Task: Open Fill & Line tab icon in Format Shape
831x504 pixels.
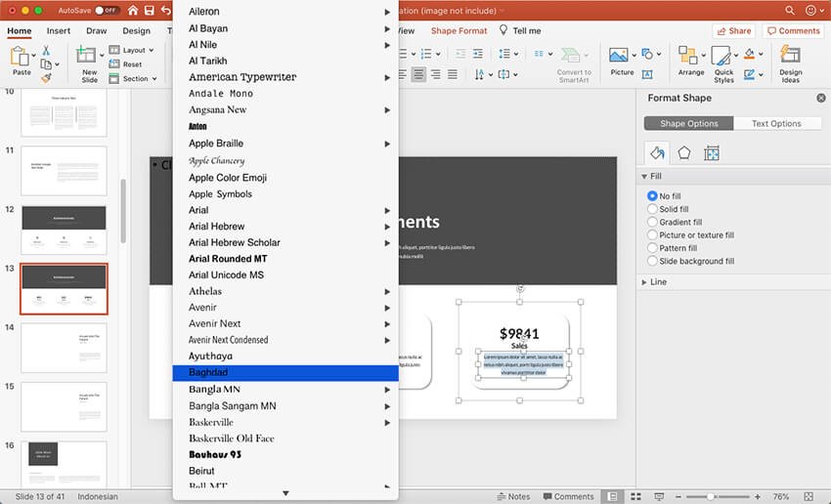Action: click(x=657, y=153)
